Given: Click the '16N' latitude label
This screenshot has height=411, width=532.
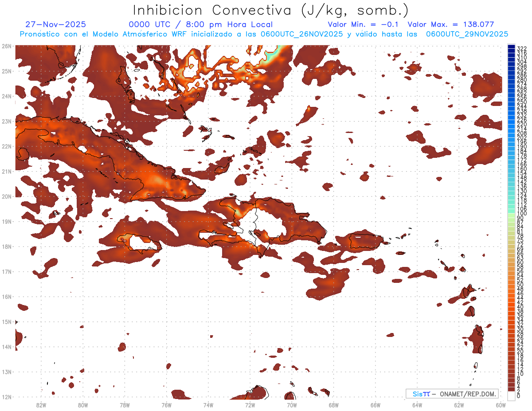Looking at the screenshot, I should 7,297.
